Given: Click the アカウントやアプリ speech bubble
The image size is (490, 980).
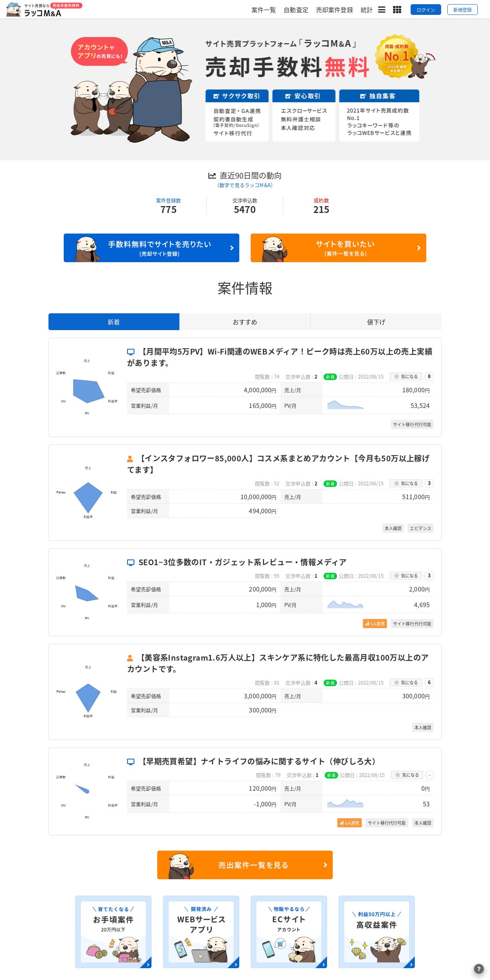Looking at the screenshot, I should tap(99, 52).
